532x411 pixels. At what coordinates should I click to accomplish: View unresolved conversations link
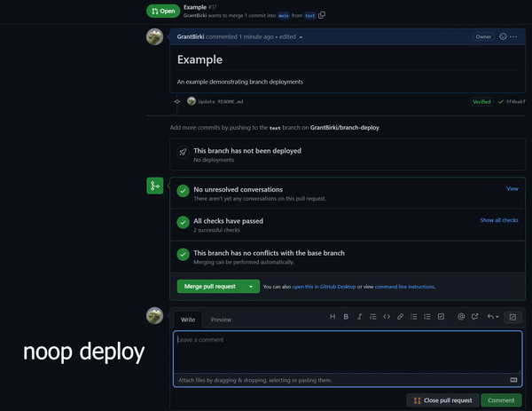pos(512,188)
